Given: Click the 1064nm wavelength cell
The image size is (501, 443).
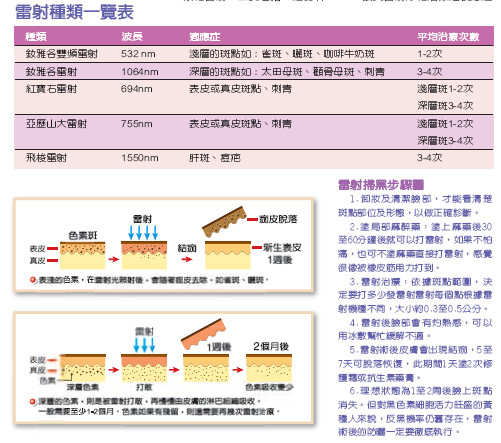Looking at the screenshot, I should (x=140, y=72).
